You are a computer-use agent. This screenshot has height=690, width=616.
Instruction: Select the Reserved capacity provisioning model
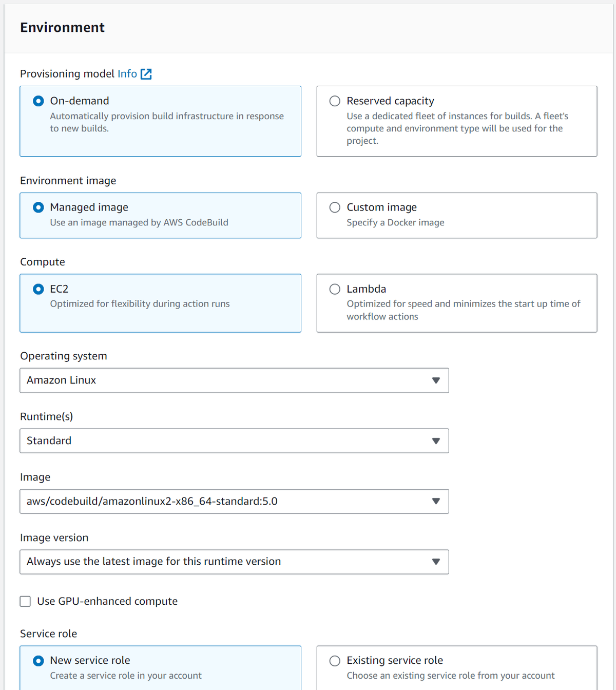tap(335, 101)
